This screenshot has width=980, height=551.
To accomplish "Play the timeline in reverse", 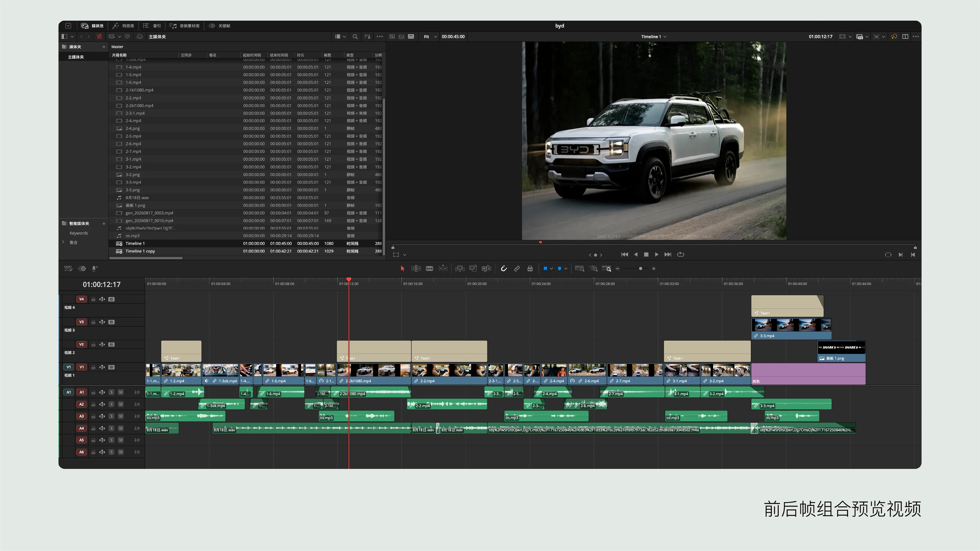I will 636,254.
